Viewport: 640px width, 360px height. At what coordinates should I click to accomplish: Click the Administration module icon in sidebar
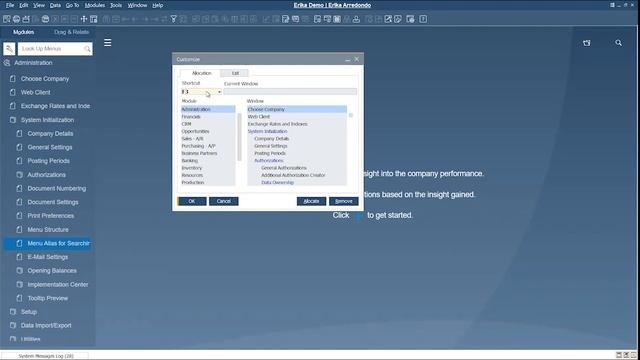tap(7, 63)
